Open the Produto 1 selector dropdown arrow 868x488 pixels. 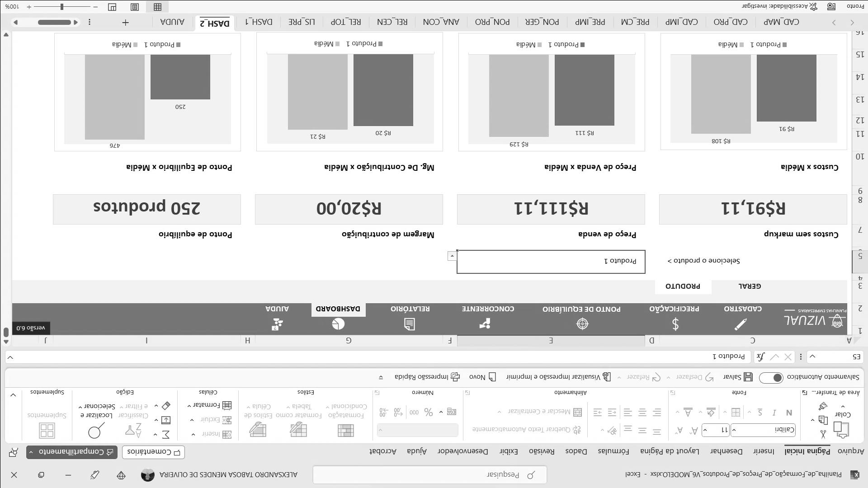pos(452,256)
